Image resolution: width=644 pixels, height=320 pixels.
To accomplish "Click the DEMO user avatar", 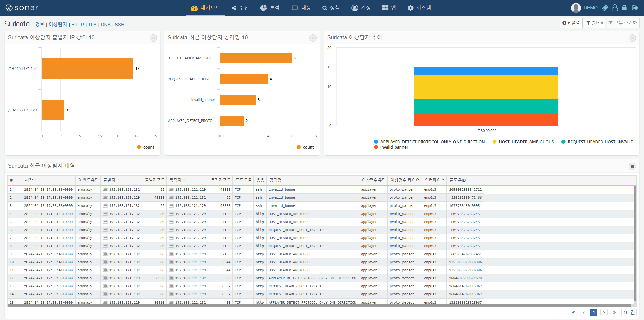I will pyautogui.click(x=576, y=8).
